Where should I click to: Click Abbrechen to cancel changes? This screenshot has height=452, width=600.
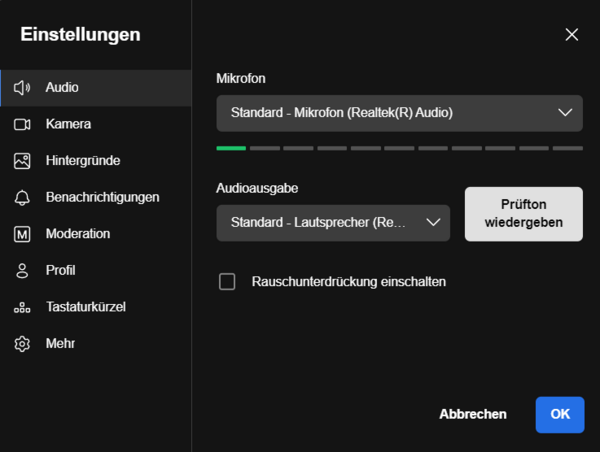(473, 414)
